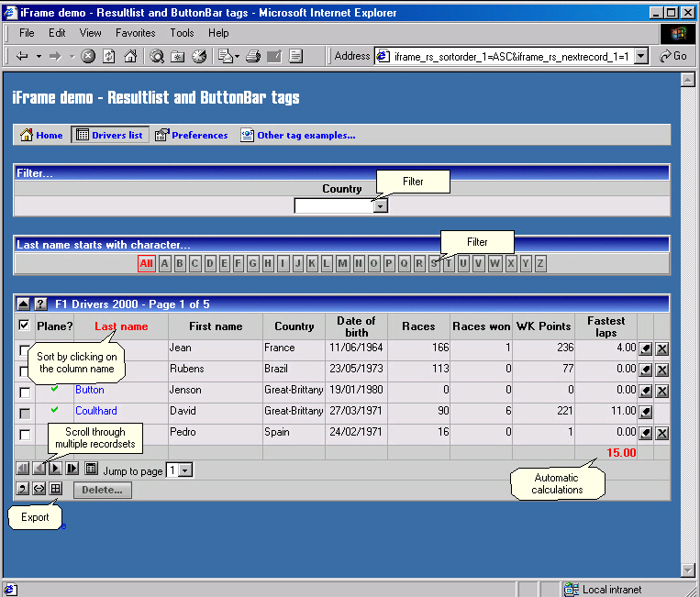The height and width of the screenshot is (597, 700).
Task: Edit the Rubens Brazil driver row
Action: pyautogui.click(x=646, y=370)
